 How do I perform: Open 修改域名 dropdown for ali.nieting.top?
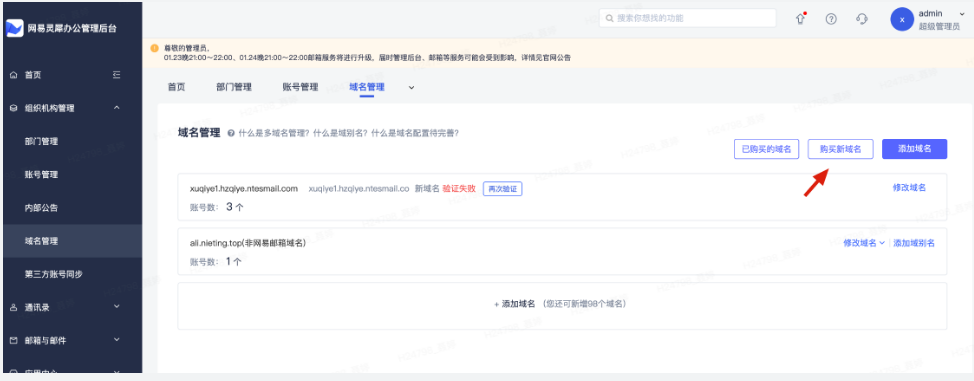coord(863,243)
